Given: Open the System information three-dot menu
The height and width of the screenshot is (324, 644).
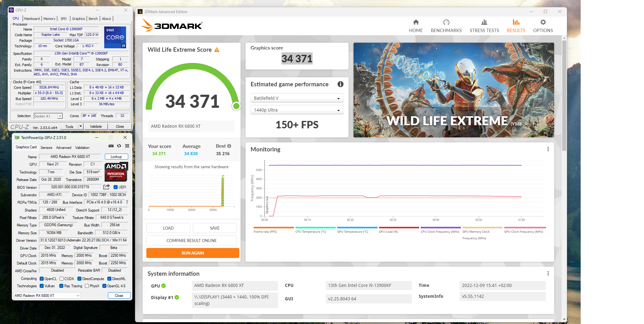Looking at the screenshot, I should [x=548, y=274].
